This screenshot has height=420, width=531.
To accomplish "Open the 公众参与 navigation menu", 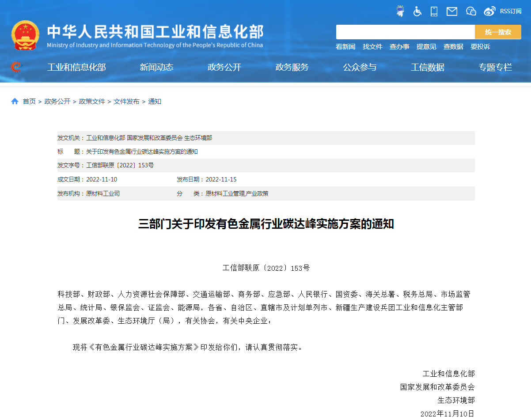I will [x=360, y=67].
